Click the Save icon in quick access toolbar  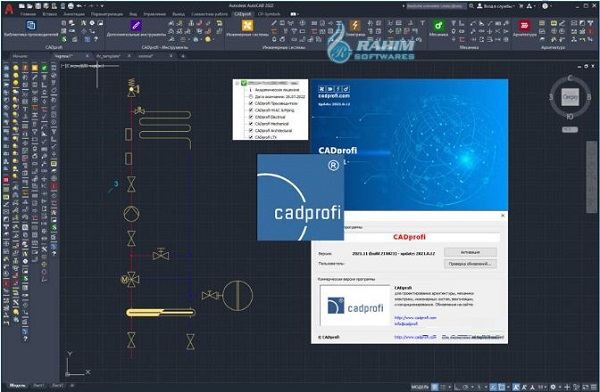click(x=38, y=6)
